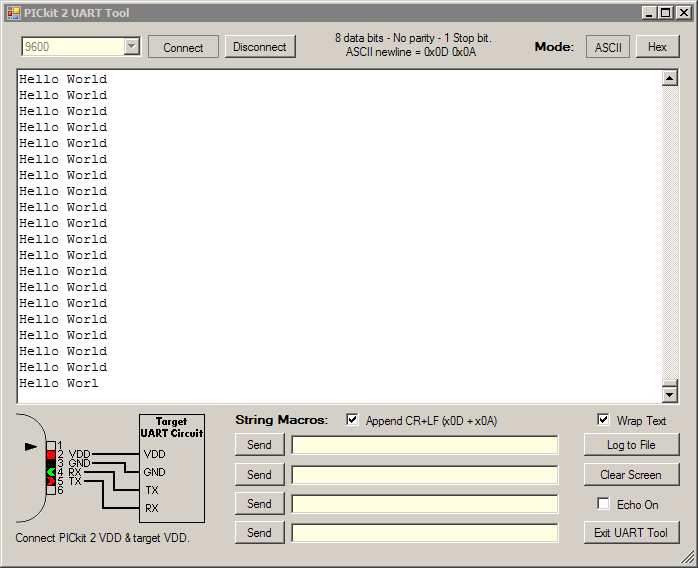
Task: Click the red VDD pin 2 indicator
Action: click(x=51, y=455)
